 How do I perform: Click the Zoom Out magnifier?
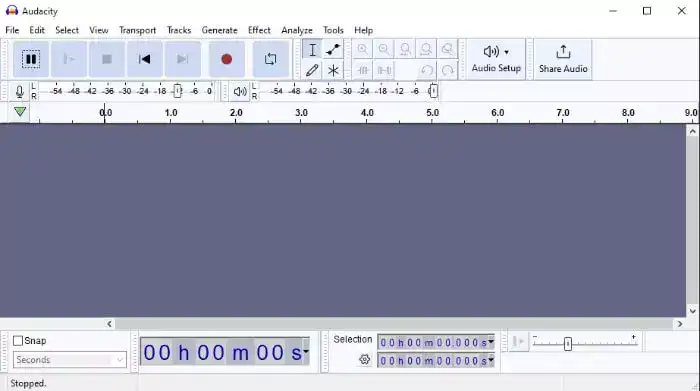(x=384, y=49)
